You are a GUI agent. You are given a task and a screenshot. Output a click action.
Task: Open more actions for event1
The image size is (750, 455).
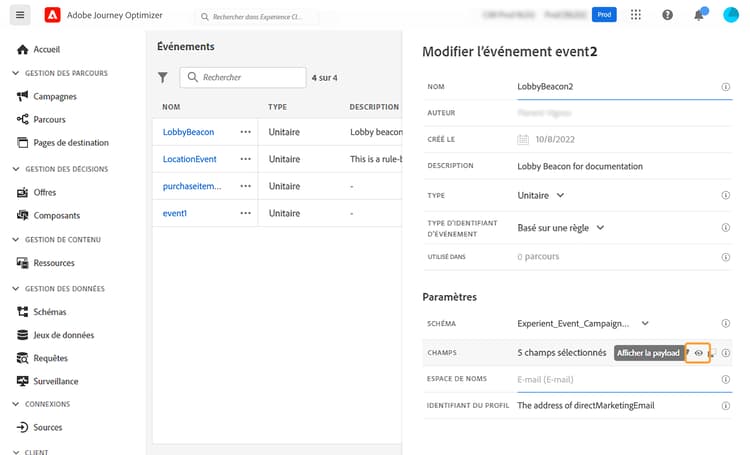[245, 213]
